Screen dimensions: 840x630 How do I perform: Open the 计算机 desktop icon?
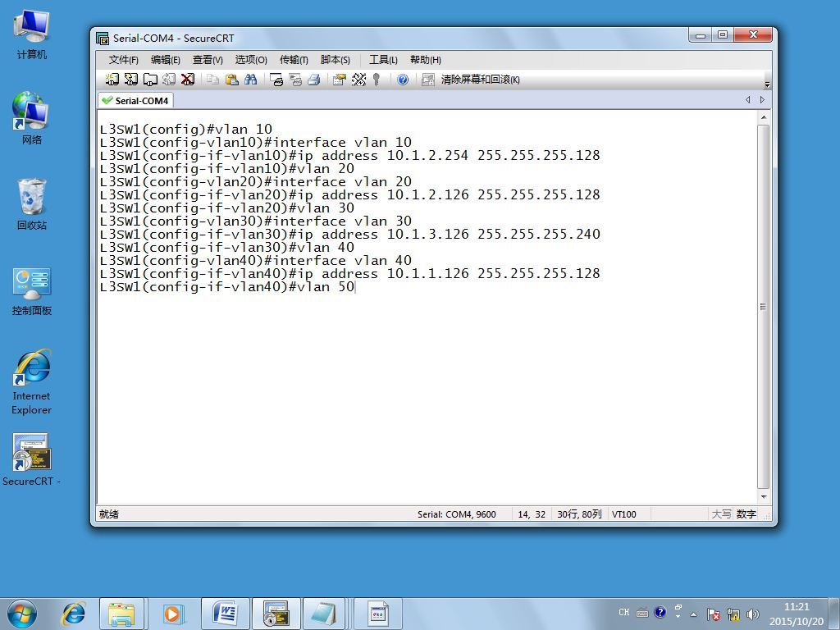32,34
